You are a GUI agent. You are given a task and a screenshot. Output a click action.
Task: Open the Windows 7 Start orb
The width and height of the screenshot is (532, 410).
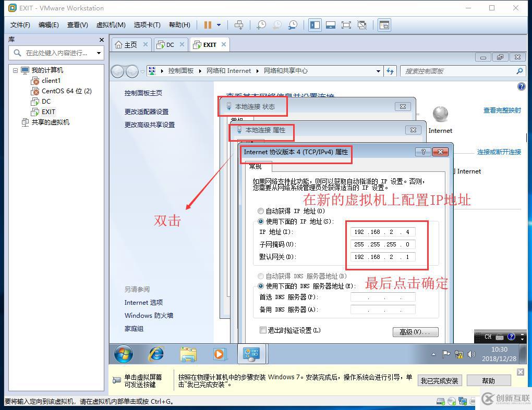[x=124, y=354]
